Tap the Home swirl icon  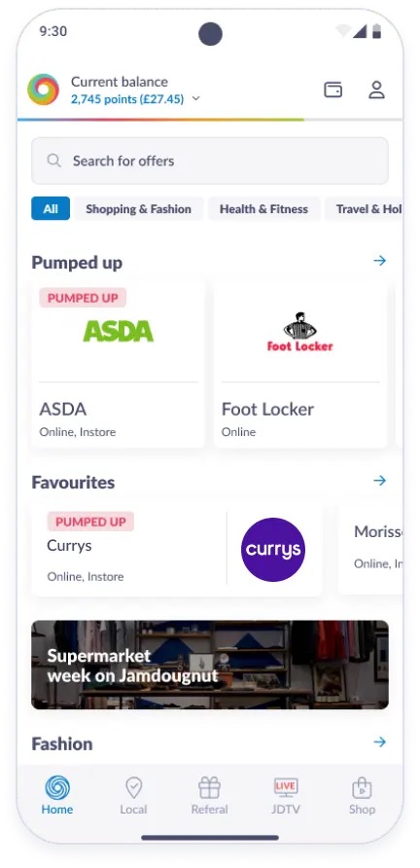pyautogui.click(x=57, y=786)
